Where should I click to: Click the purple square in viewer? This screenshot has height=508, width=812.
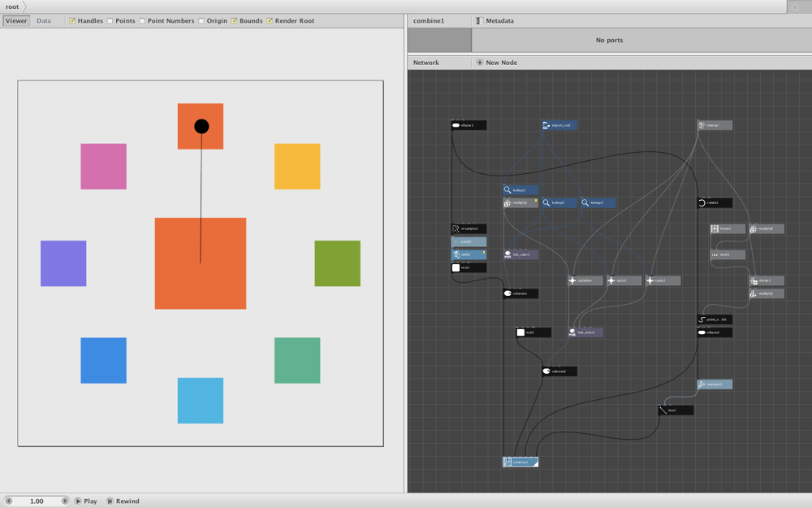(x=63, y=263)
